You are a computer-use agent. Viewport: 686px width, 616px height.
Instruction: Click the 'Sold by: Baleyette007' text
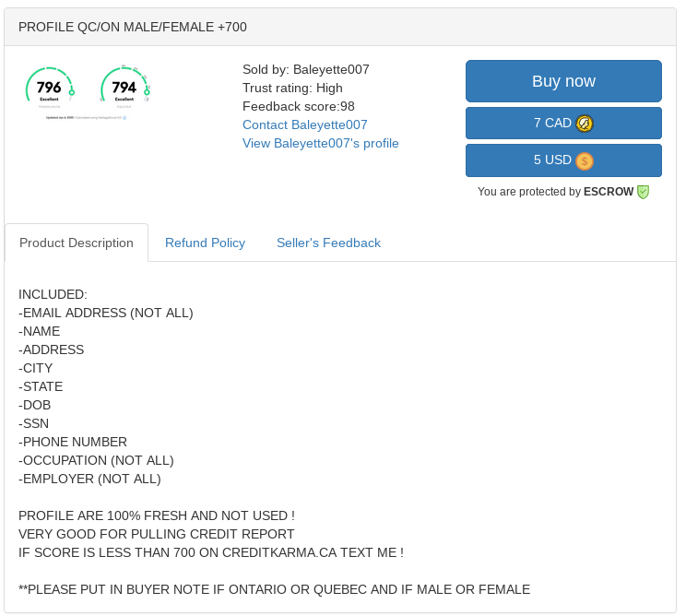306,69
